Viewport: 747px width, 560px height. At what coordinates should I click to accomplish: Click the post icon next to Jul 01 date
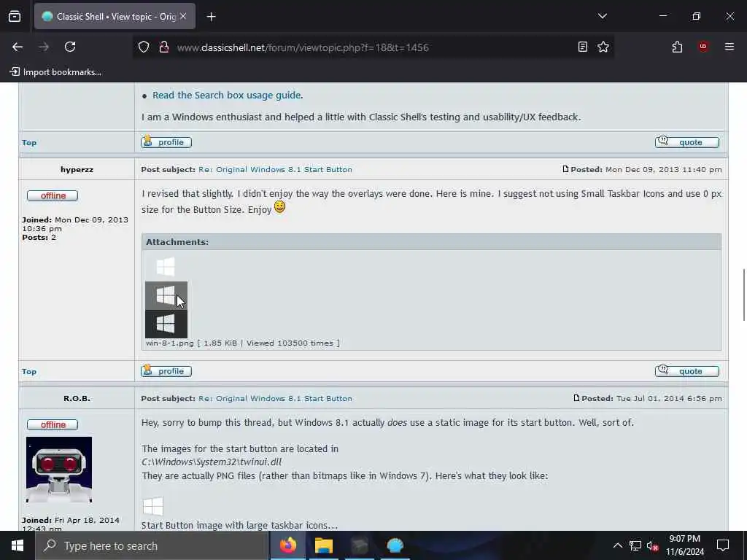pyautogui.click(x=576, y=398)
